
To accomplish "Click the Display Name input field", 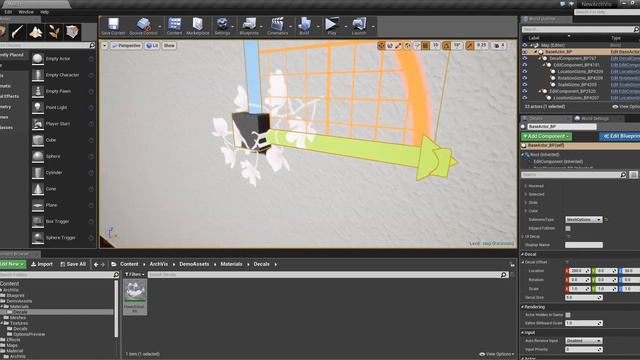I will tap(584, 245).
